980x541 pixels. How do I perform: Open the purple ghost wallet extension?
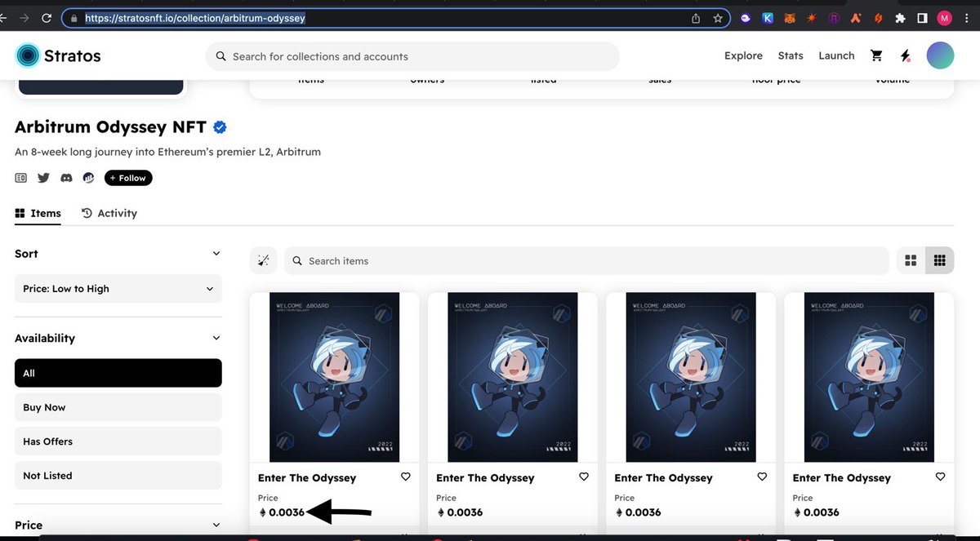tap(746, 18)
